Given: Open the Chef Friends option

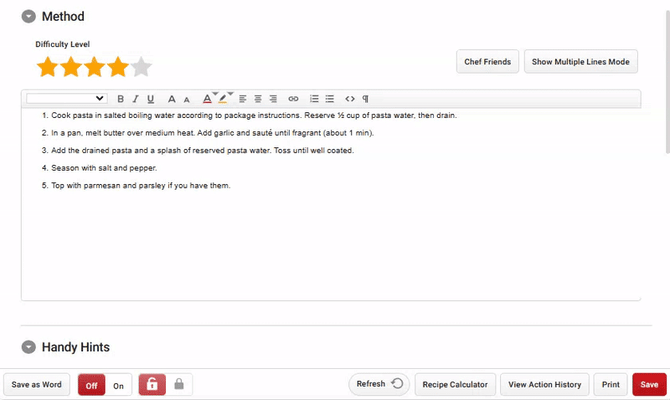Looking at the screenshot, I should pos(487,62).
